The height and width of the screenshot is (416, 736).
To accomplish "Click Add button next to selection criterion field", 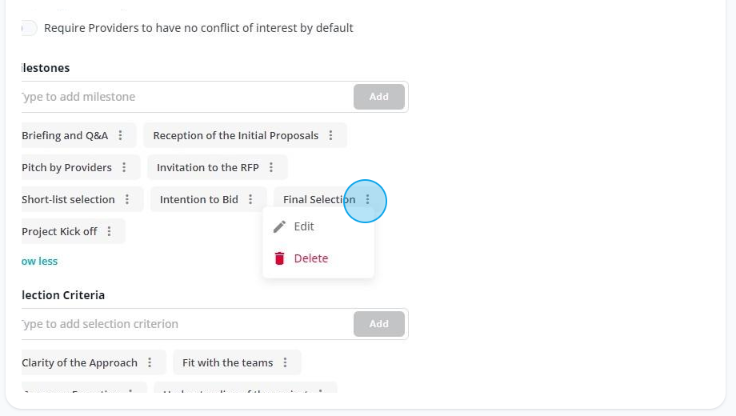I will pyautogui.click(x=379, y=324).
